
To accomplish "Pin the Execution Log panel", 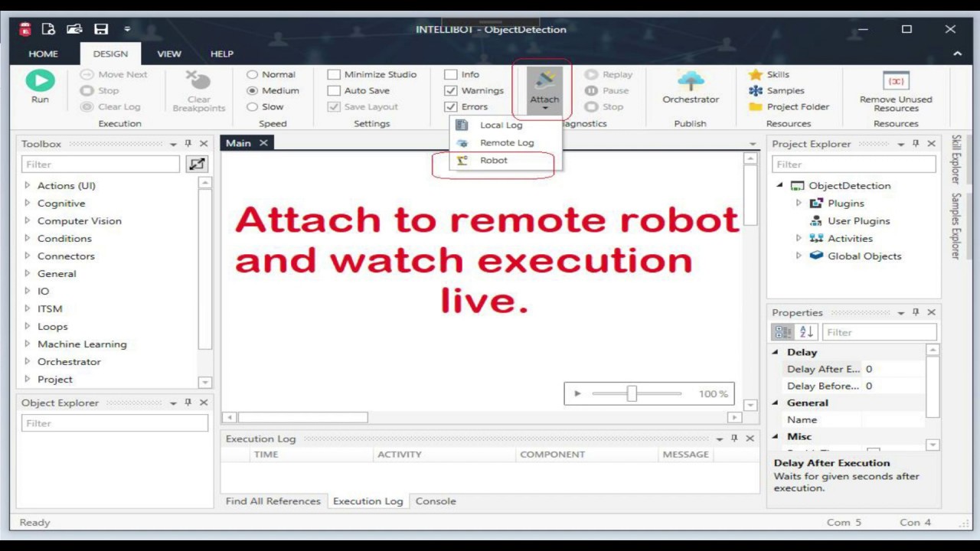I will pos(734,439).
